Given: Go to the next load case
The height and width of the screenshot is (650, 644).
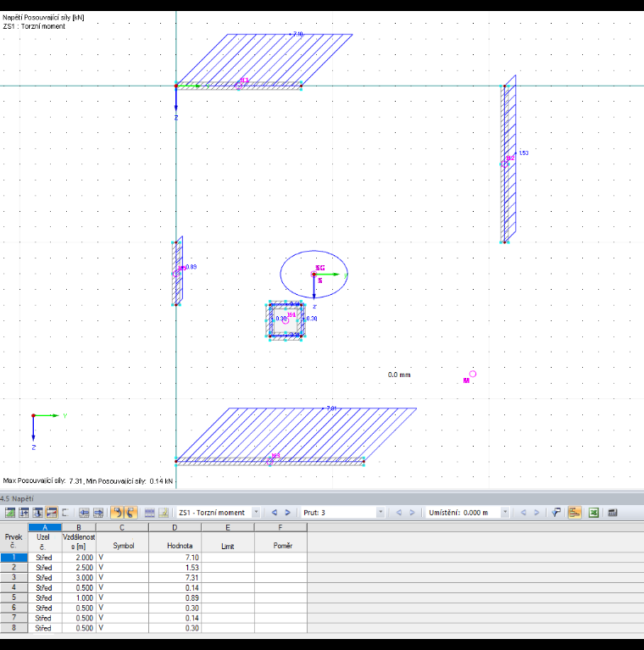Looking at the screenshot, I should tap(287, 513).
